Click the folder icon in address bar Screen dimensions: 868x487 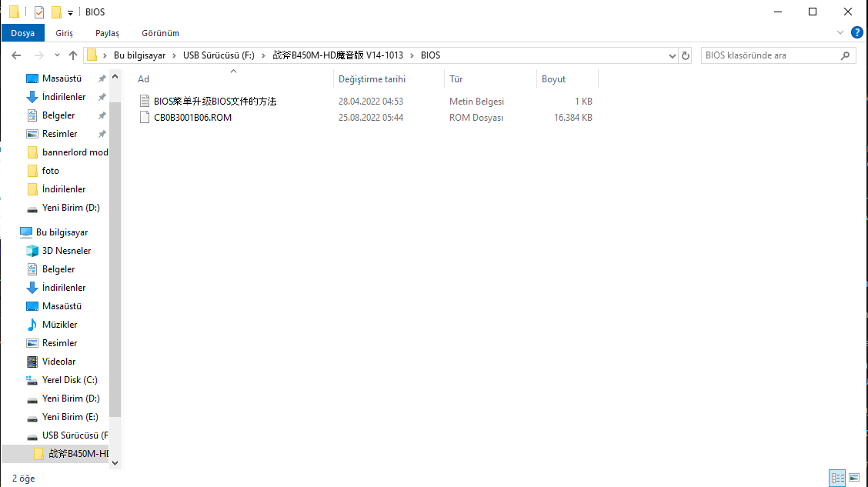click(x=92, y=55)
